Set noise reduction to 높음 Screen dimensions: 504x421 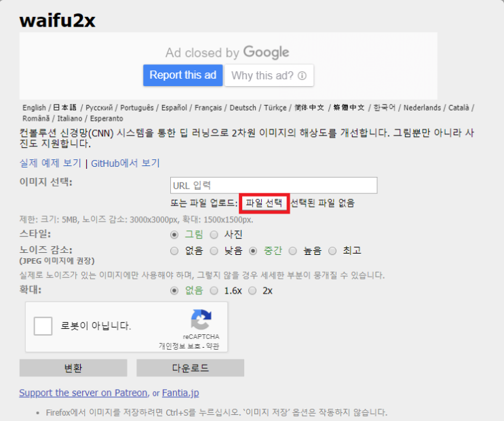pos(293,251)
